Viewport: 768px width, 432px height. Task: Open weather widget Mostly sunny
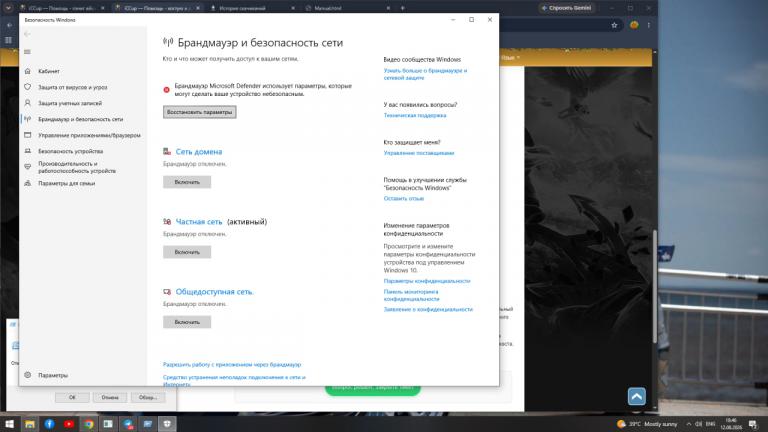[x=647, y=424]
